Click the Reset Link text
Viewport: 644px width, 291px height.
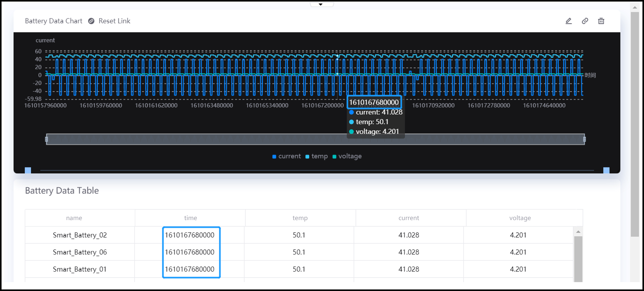(114, 21)
